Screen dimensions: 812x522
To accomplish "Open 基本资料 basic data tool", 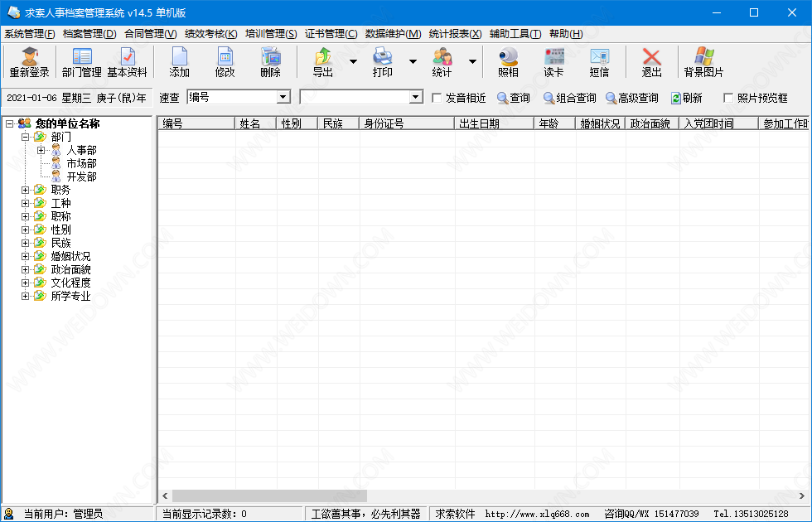I will pyautogui.click(x=128, y=62).
